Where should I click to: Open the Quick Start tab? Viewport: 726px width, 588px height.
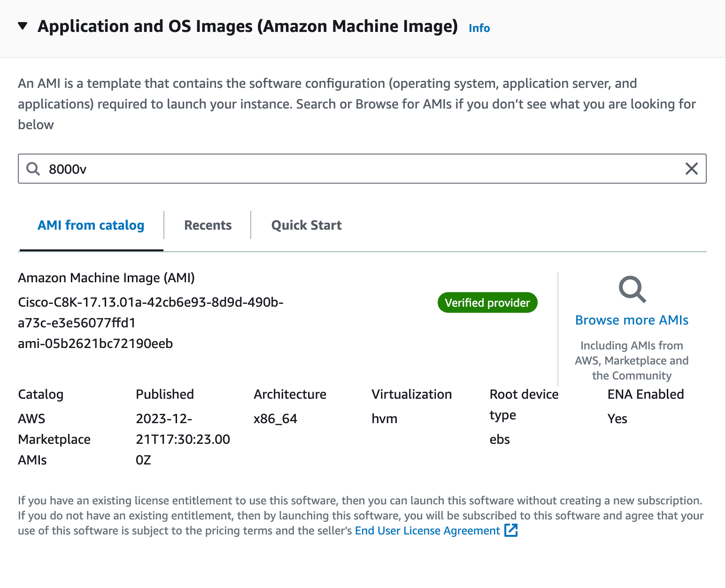306,225
